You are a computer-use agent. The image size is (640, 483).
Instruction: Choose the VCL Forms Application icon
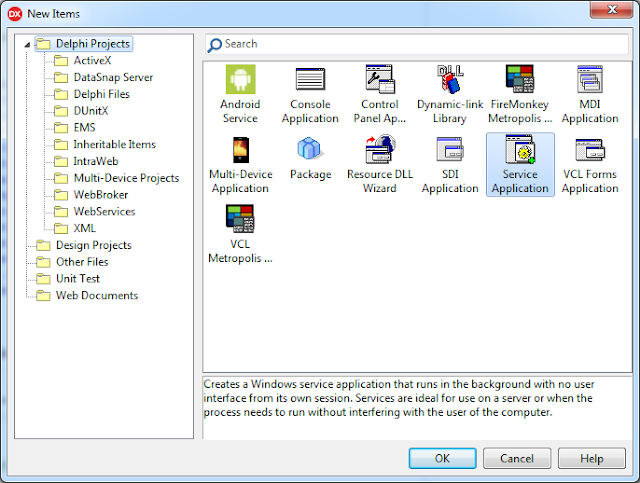point(590,150)
